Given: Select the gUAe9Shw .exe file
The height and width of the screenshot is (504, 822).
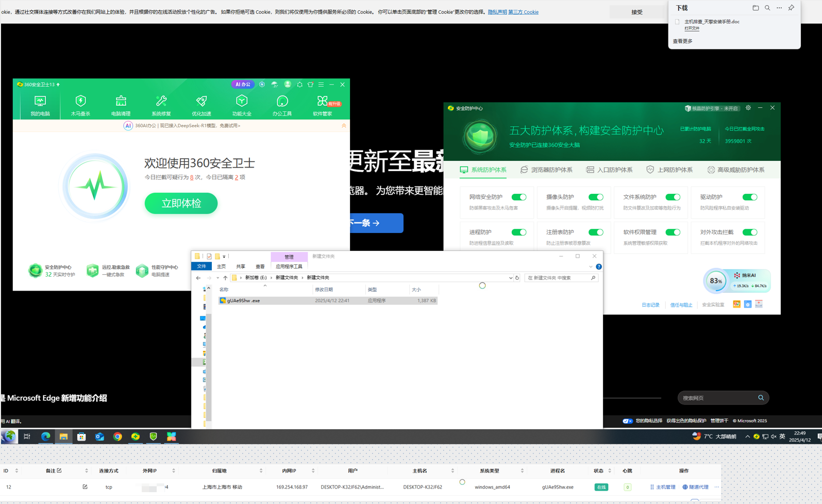Looking at the screenshot, I should coord(328,300).
